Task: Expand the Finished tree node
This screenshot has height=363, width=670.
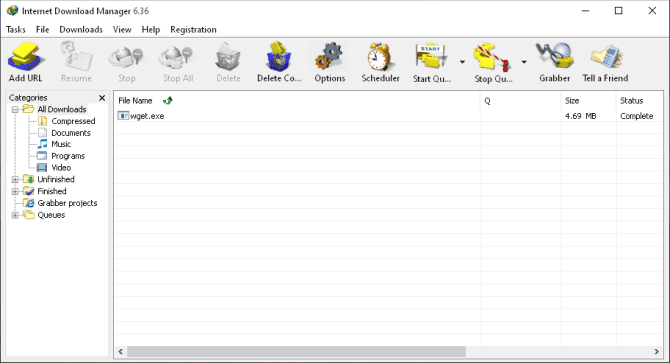Action: [15, 191]
